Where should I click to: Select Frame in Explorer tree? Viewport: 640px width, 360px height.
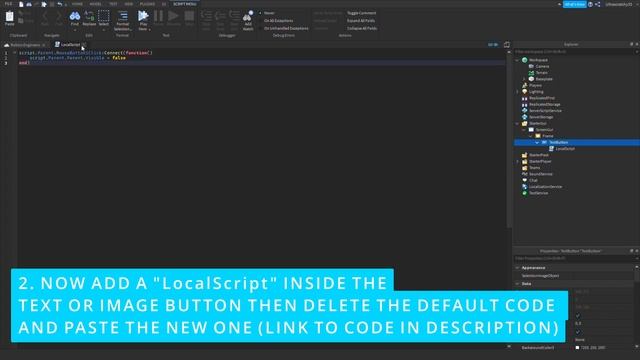(x=547, y=136)
